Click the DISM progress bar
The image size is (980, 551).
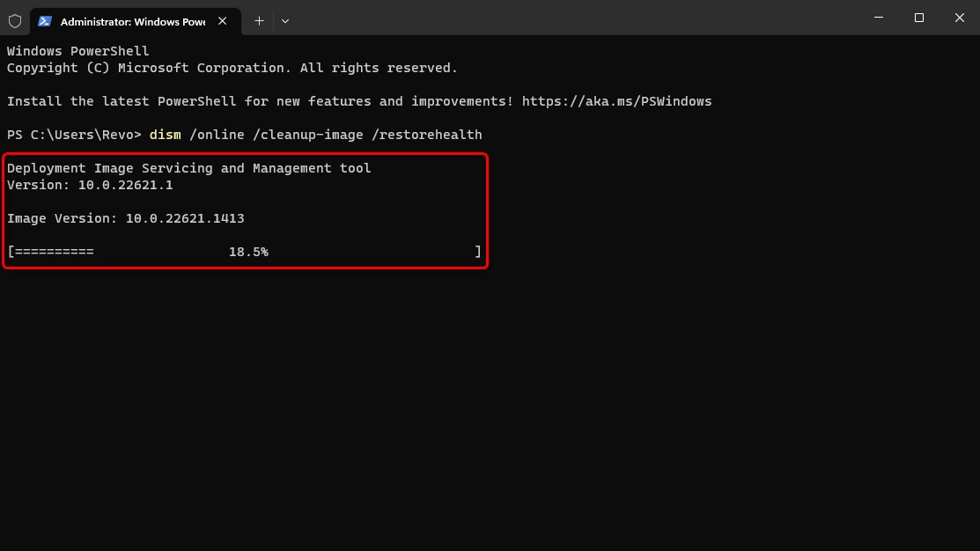pos(53,252)
